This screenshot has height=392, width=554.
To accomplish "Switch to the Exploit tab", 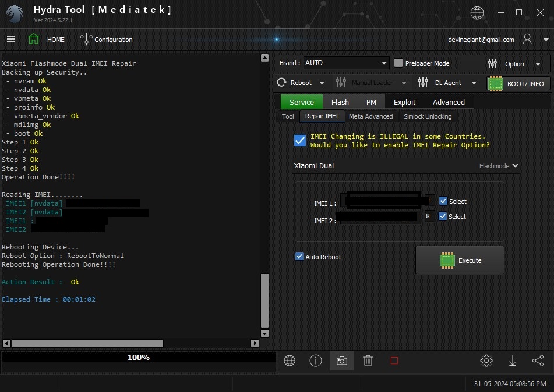I will pos(404,102).
